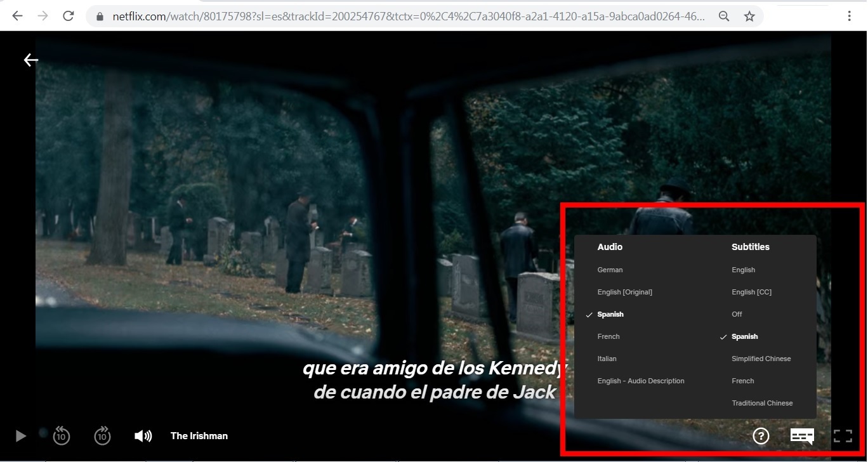Toggle the audio and subtitles menu icon
This screenshot has width=868, height=462.
[802, 436]
